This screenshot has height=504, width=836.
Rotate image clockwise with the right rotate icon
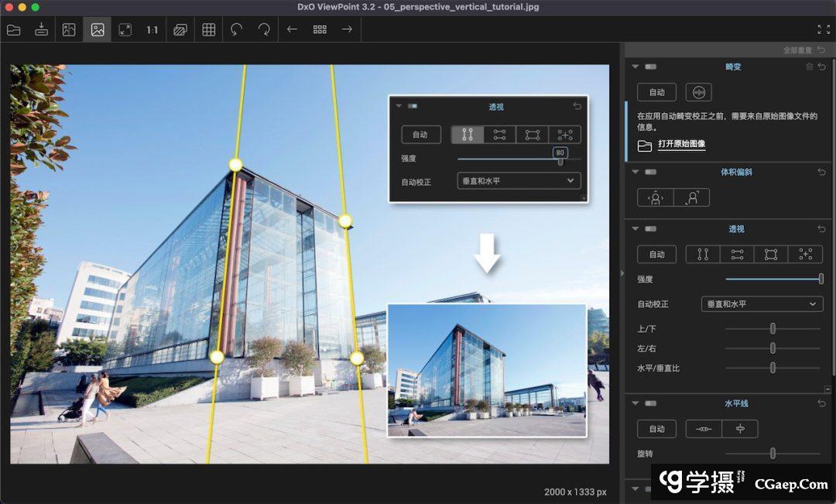(264, 29)
